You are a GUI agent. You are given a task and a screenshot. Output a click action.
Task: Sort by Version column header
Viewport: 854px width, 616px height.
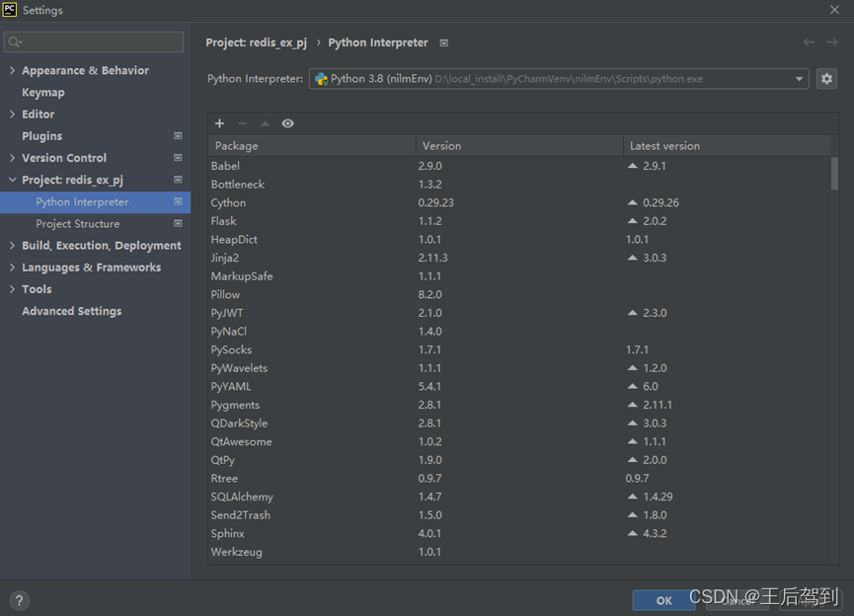(519, 146)
